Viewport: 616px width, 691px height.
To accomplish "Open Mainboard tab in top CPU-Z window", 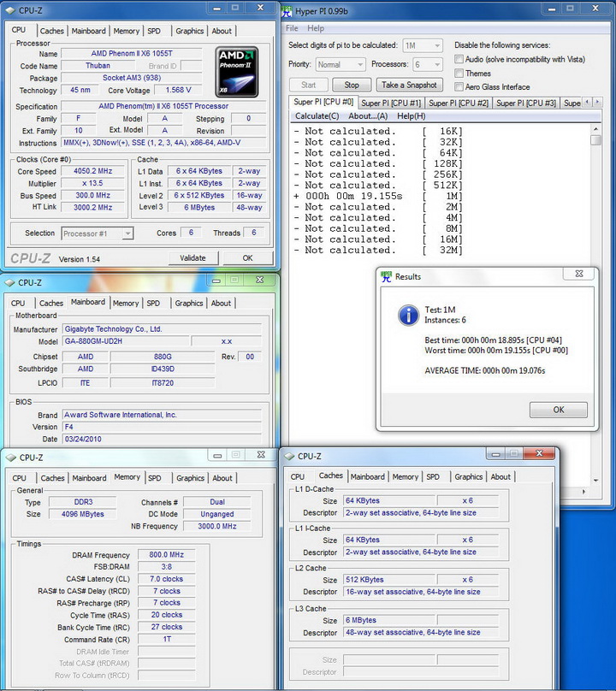I will click(89, 31).
